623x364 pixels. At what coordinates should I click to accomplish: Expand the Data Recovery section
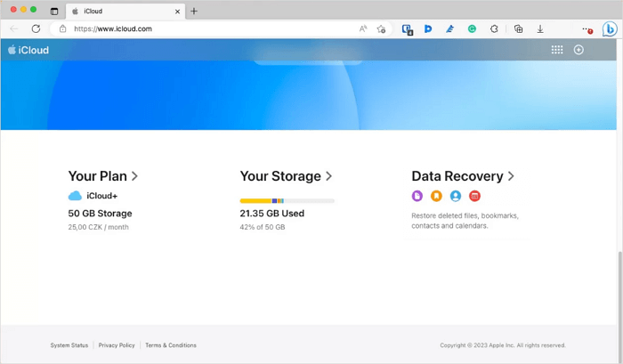[463, 176]
